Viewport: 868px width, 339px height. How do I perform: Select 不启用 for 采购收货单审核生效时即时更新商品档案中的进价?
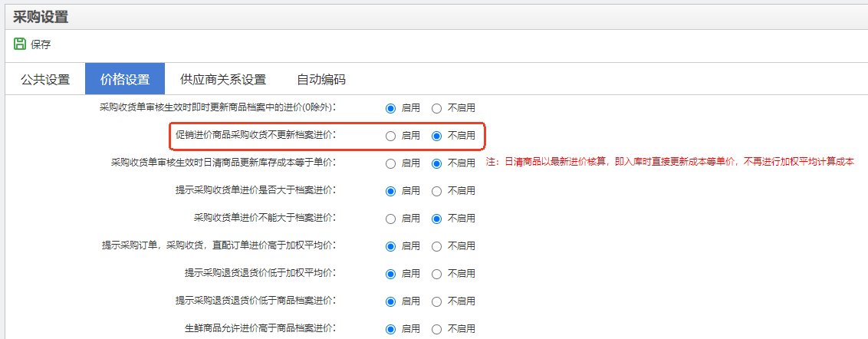pos(437,108)
